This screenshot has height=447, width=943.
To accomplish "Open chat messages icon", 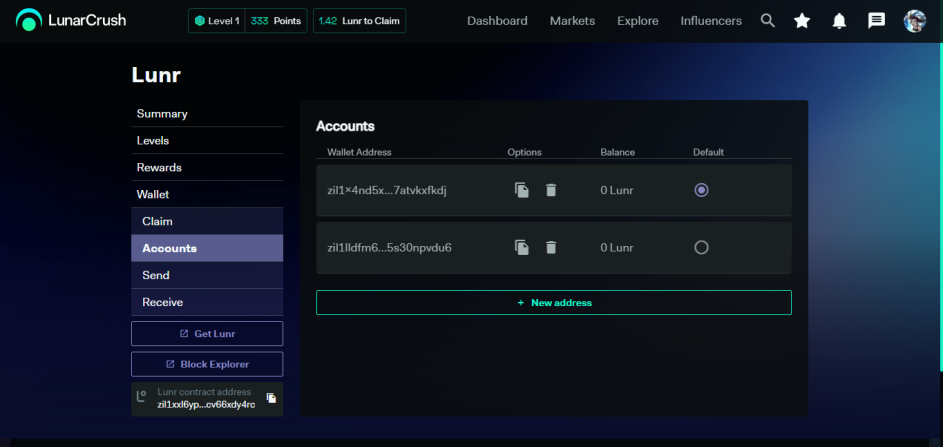I will [876, 21].
